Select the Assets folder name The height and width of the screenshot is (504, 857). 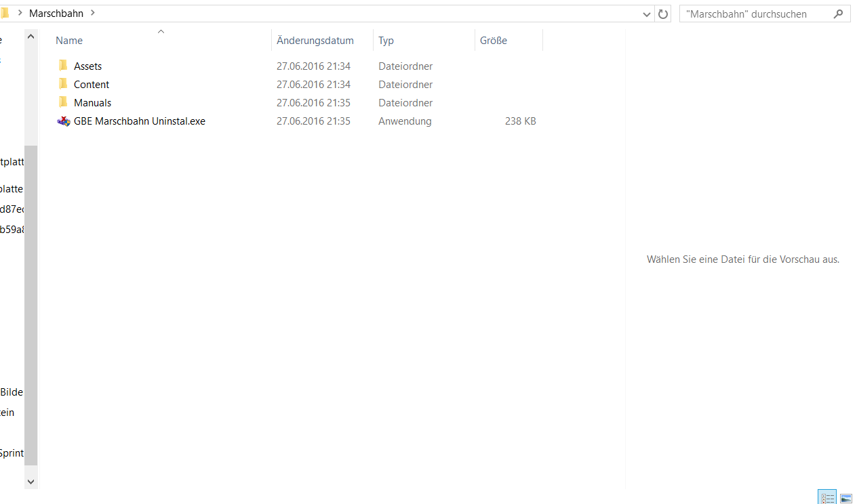click(x=87, y=66)
